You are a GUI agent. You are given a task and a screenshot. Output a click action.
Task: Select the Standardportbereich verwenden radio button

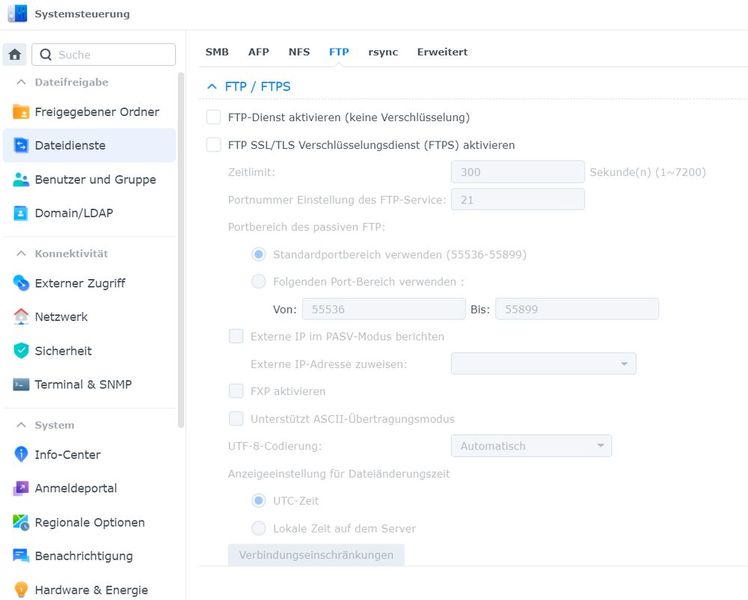pos(259,255)
